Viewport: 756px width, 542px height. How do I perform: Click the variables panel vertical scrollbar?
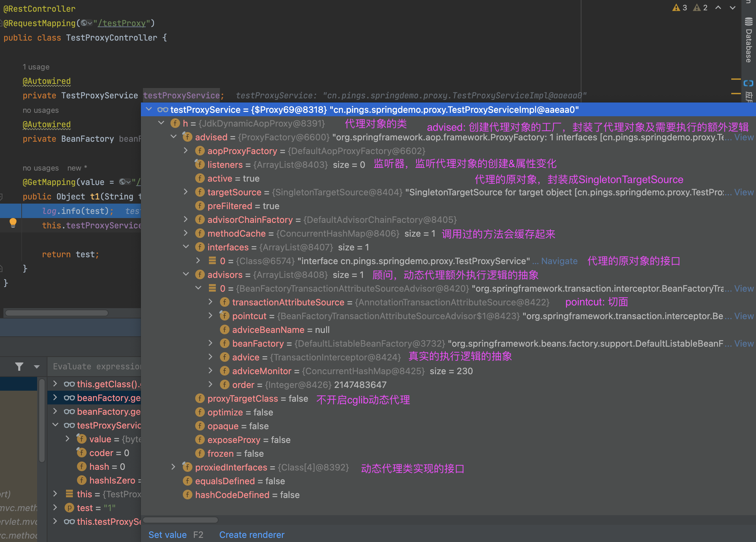click(x=42, y=420)
